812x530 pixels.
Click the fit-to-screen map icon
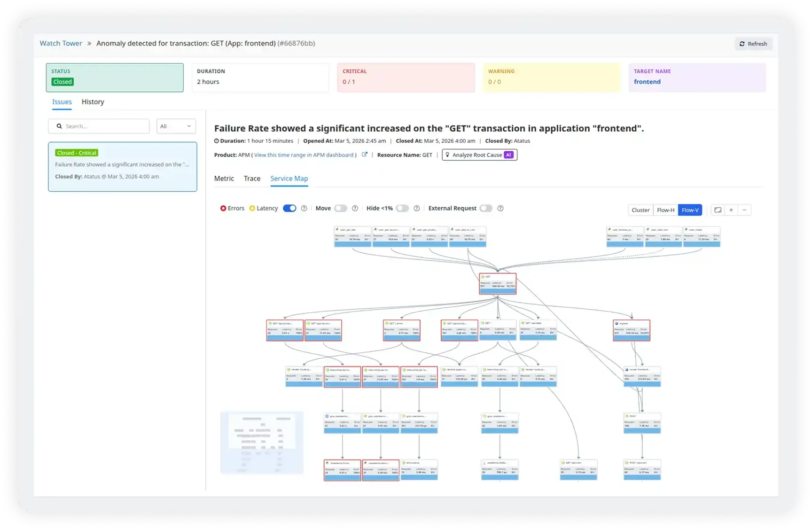click(x=718, y=210)
